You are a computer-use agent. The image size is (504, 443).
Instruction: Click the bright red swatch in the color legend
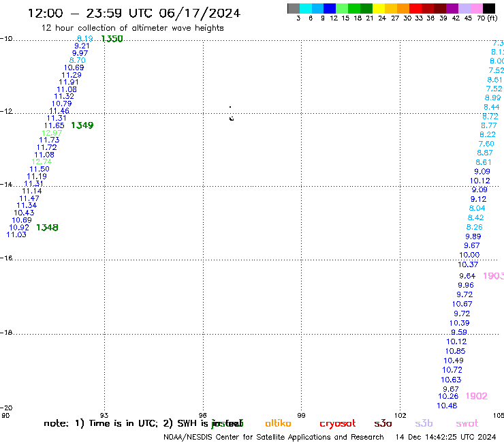[x=415, y=8]
